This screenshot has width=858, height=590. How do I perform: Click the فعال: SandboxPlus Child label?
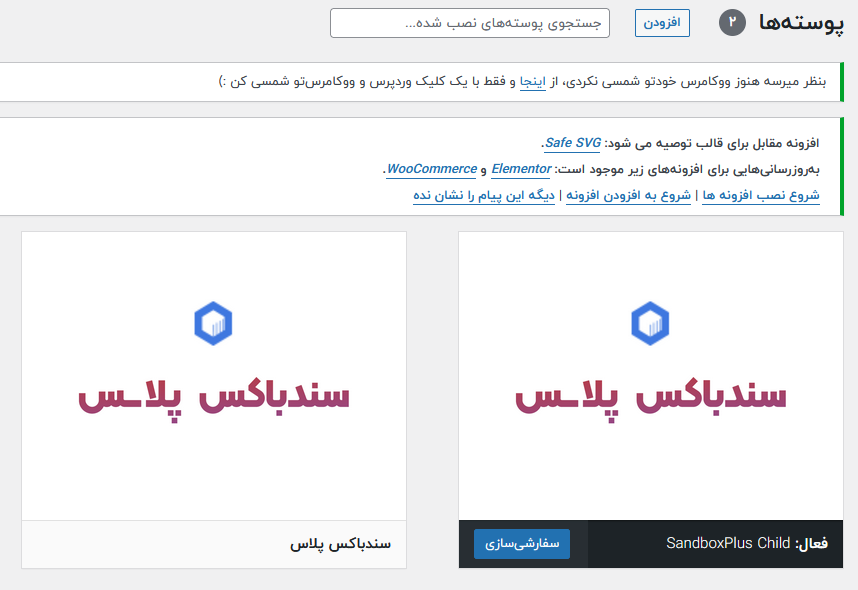(746, 543)
